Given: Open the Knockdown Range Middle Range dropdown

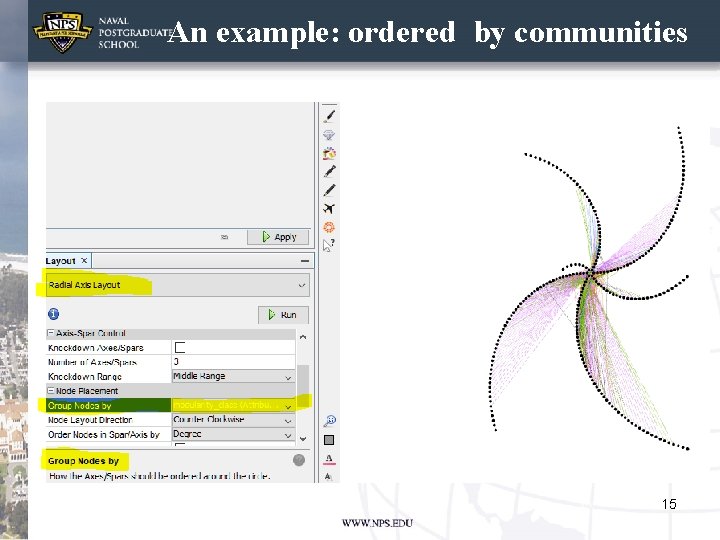Looking at the screenshot, I should (233, 377).
